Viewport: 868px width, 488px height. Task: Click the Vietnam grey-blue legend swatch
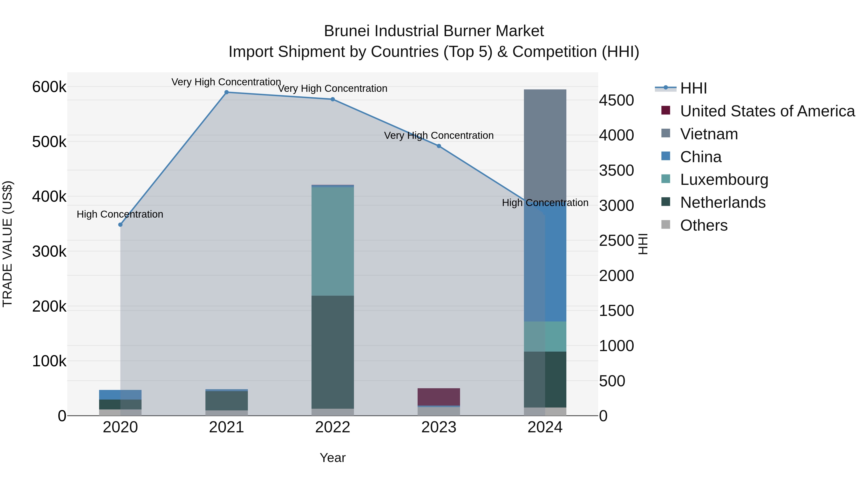pos(665,133)
